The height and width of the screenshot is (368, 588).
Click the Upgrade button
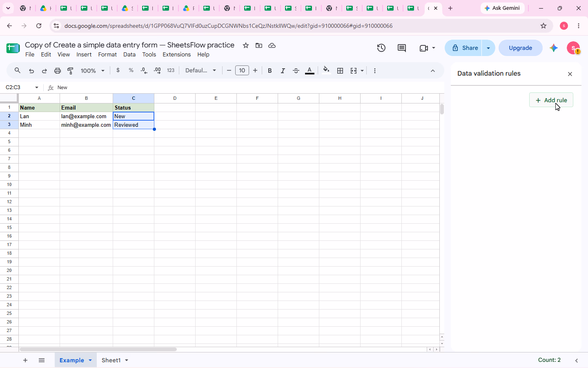click(521, 48)
